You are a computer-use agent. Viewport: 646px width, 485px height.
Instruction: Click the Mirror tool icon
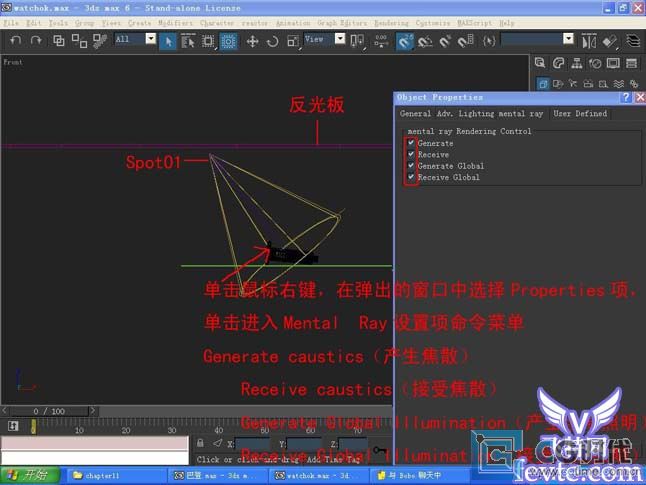[589, 41]
